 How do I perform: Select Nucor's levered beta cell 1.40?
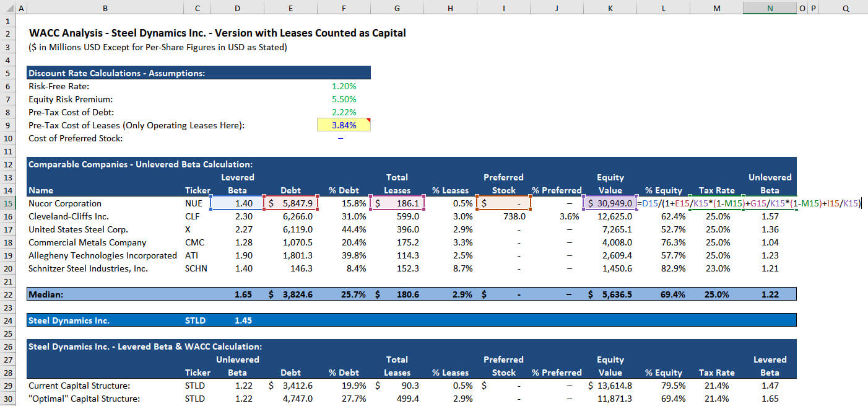click(x=237, y=203)
